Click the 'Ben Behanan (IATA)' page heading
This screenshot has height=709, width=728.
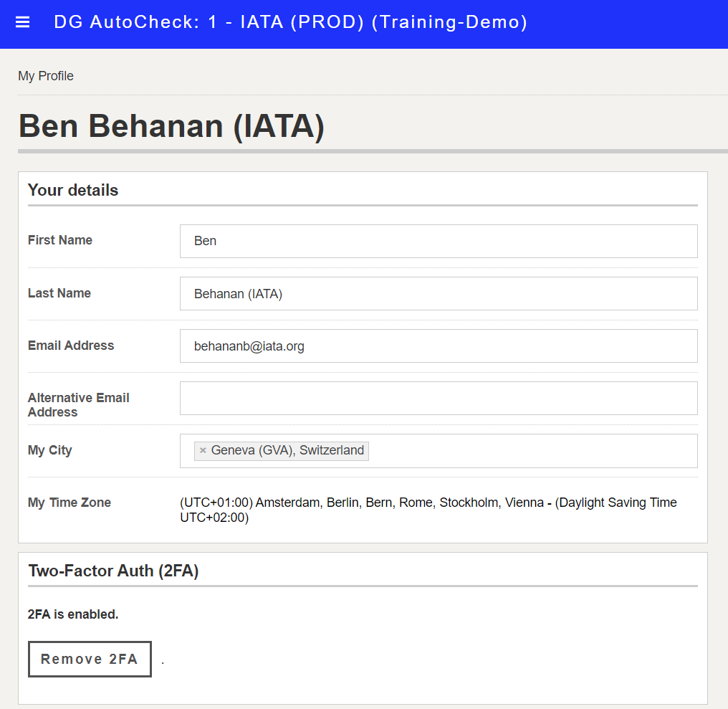[171, 126]
